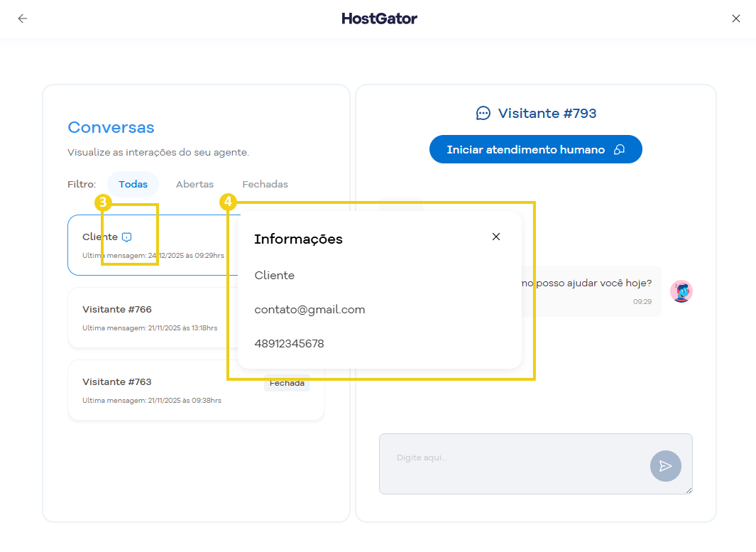Click the HostGator logo
The height and width of the screenshot is (552, 756).
(379, 18)
